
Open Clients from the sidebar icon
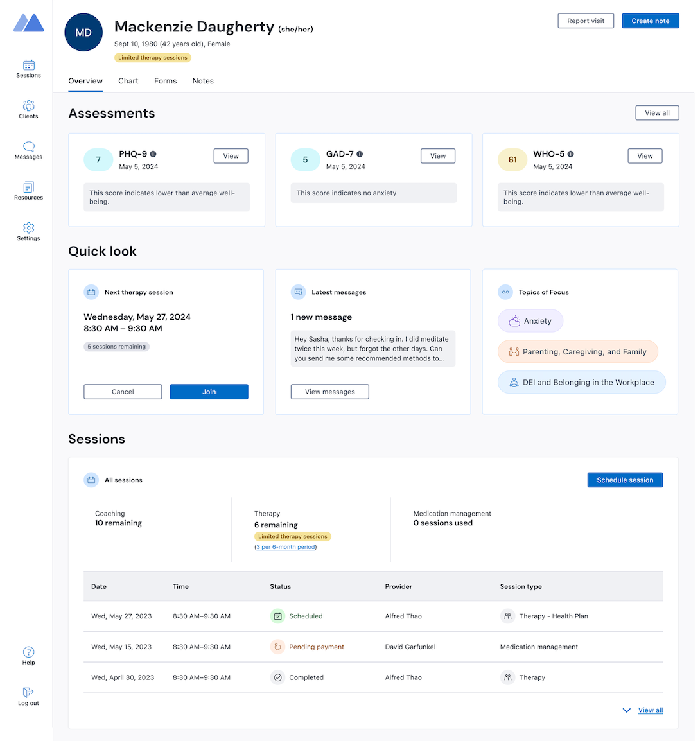(x=28, y=106)
